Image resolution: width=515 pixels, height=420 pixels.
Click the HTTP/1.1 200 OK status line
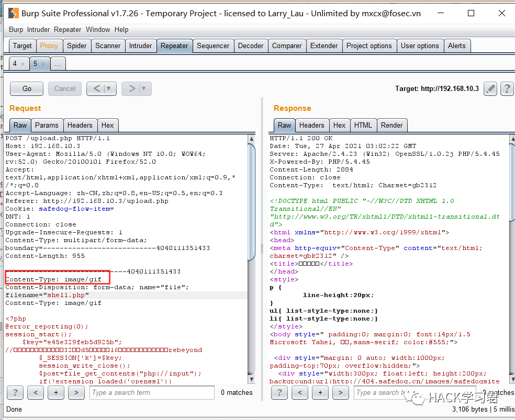coord(301,138)
